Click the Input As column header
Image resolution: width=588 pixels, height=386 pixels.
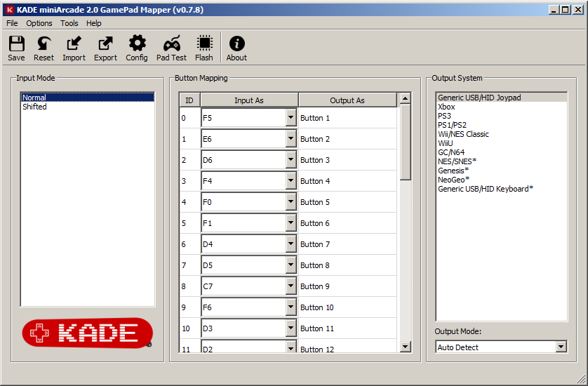coord(249,100)
